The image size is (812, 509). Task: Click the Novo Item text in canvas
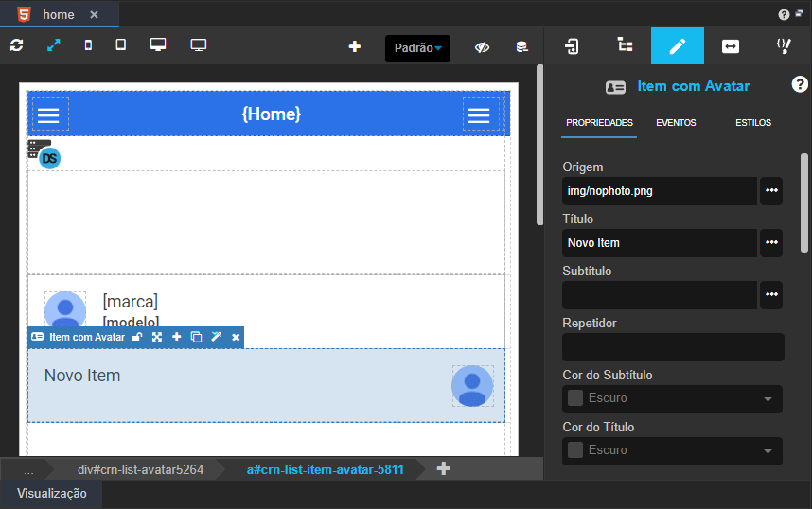pos(82,376)
